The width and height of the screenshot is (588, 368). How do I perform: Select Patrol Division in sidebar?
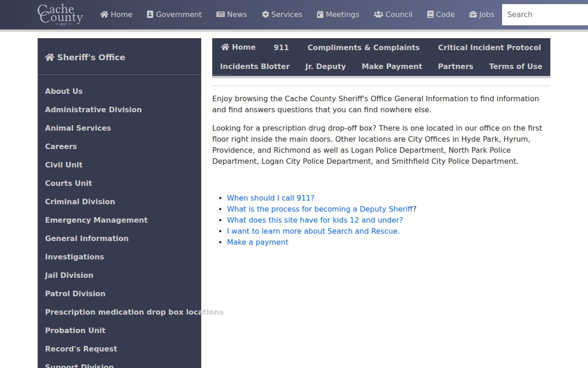pos(75,293)
